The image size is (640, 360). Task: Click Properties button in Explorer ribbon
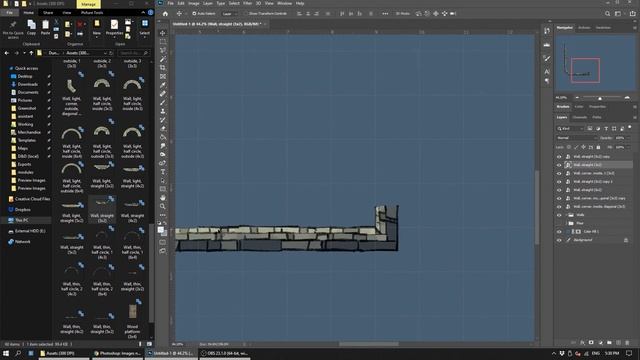(114, 28)
